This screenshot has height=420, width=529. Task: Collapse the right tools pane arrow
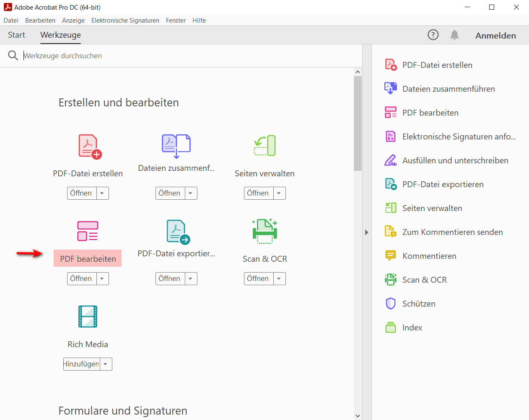point(367,232)
